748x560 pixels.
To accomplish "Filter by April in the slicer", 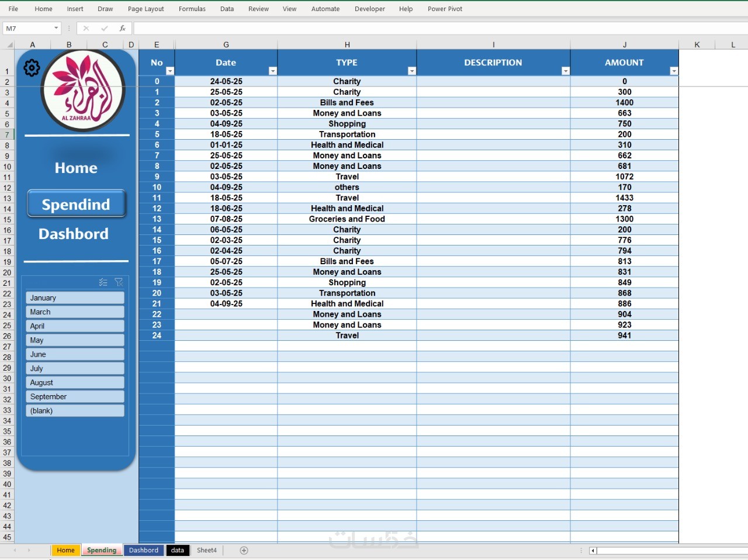I will [75, 326].
